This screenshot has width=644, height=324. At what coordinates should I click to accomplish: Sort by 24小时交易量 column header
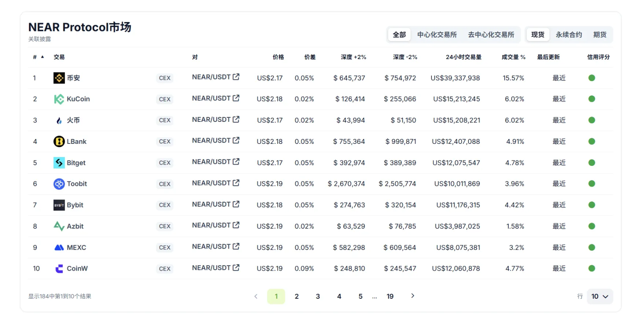(x=464, y=57)
